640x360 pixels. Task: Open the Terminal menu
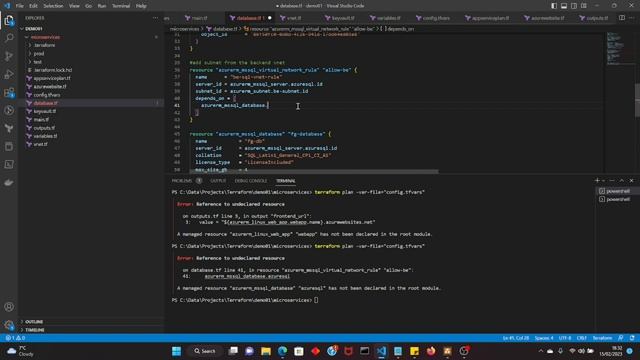click(121, 6)
